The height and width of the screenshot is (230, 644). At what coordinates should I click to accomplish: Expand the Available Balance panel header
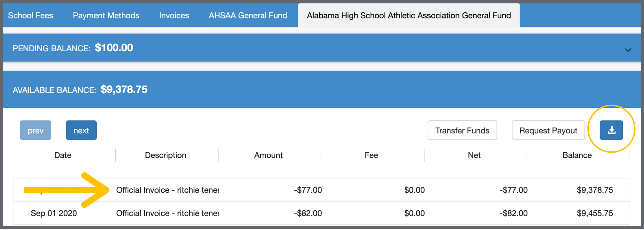pyautogui.click(x=322, y=89)
